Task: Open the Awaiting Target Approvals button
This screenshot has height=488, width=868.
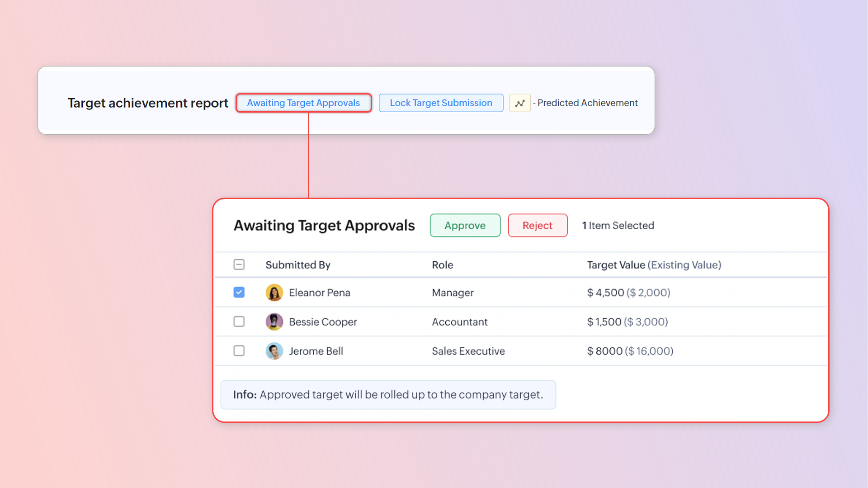Action: pos(303,103)
